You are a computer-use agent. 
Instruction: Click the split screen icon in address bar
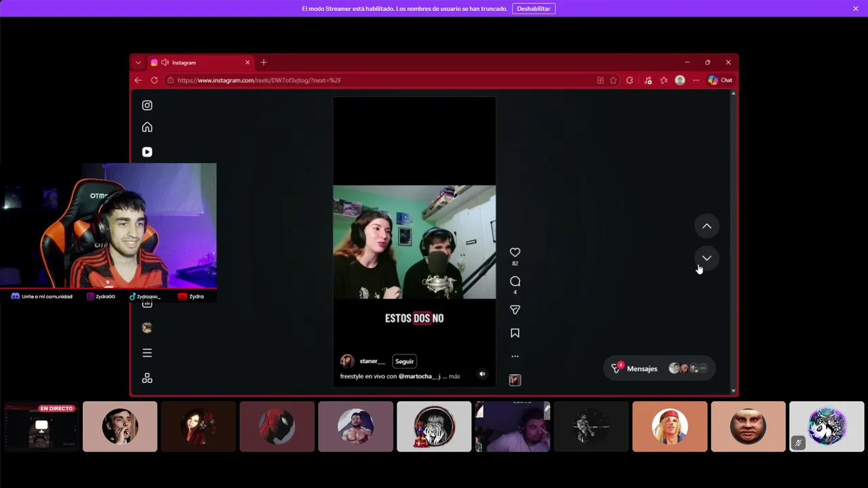pos(600,80)
